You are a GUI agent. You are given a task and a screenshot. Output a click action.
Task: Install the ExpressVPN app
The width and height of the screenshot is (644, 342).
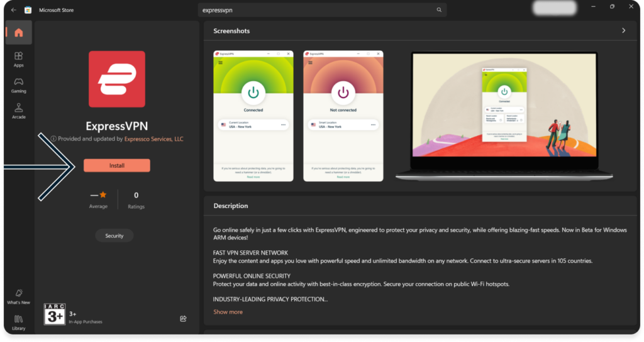point(117,166)
